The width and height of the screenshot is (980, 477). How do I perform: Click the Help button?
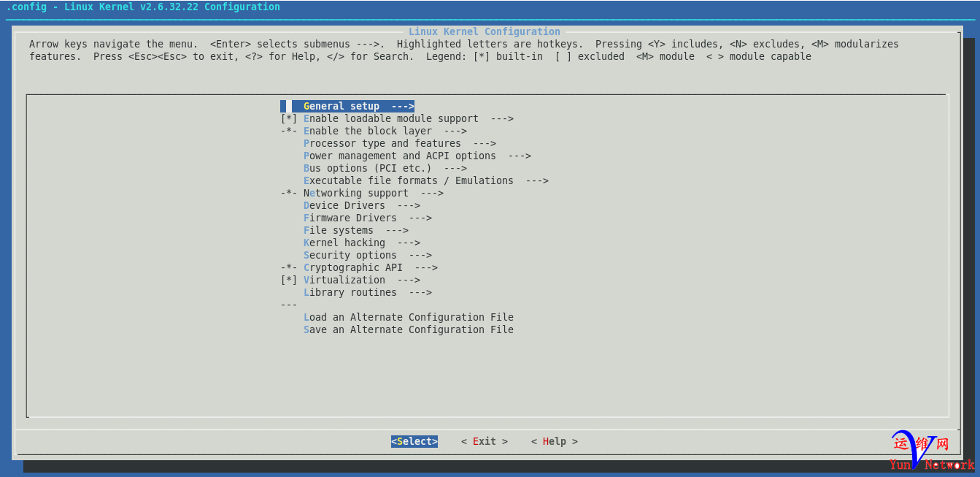[555, 441]
